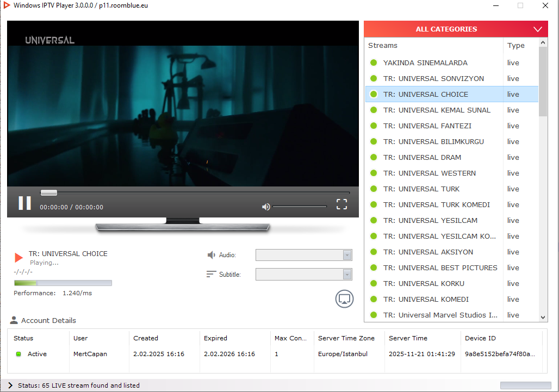Click green dot of YAKINDA SINEMALARDA
Screen dimensions: 559x392
pyautogui.click(x=374, y=63)
